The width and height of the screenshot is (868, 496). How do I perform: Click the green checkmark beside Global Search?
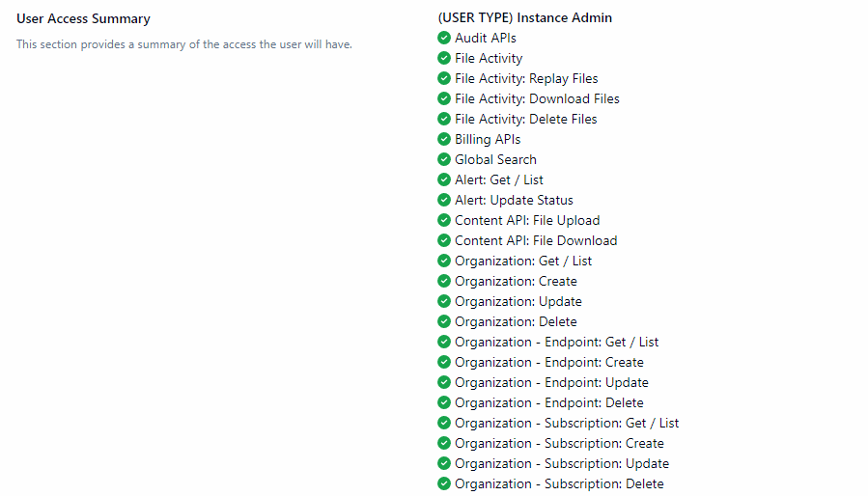(x=444, y=159)
